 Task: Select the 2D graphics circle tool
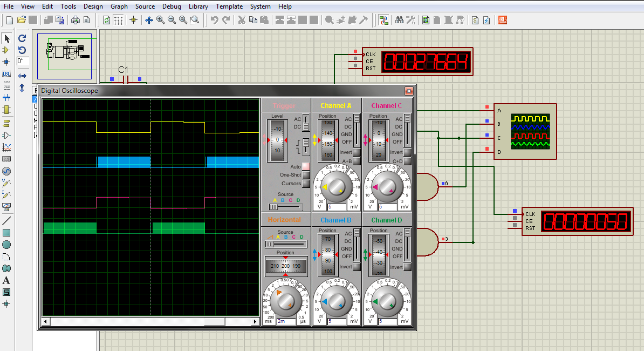pos(6,245)
